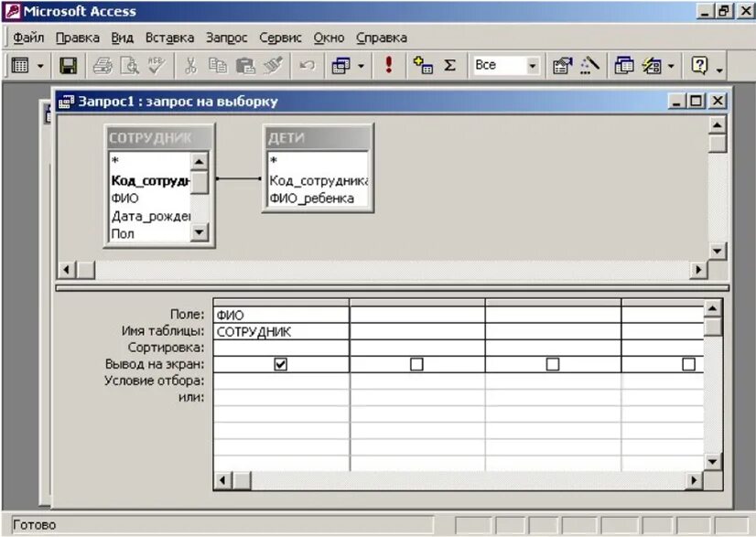
Task: Open the Вставка menu
Action: [169, 38]
